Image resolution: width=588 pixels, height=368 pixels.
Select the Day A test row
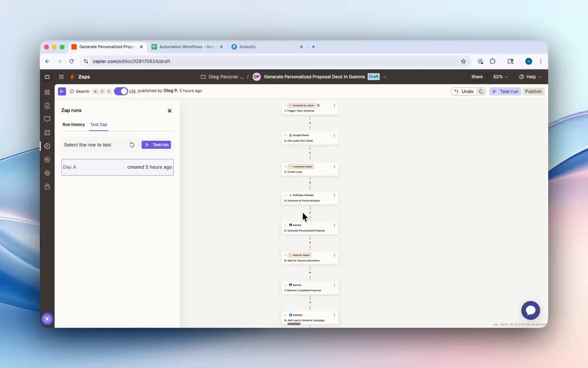click(117, 167)
